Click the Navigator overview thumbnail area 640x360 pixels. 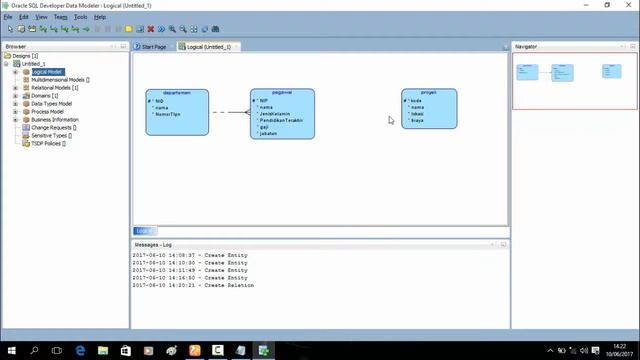[575, 81]
